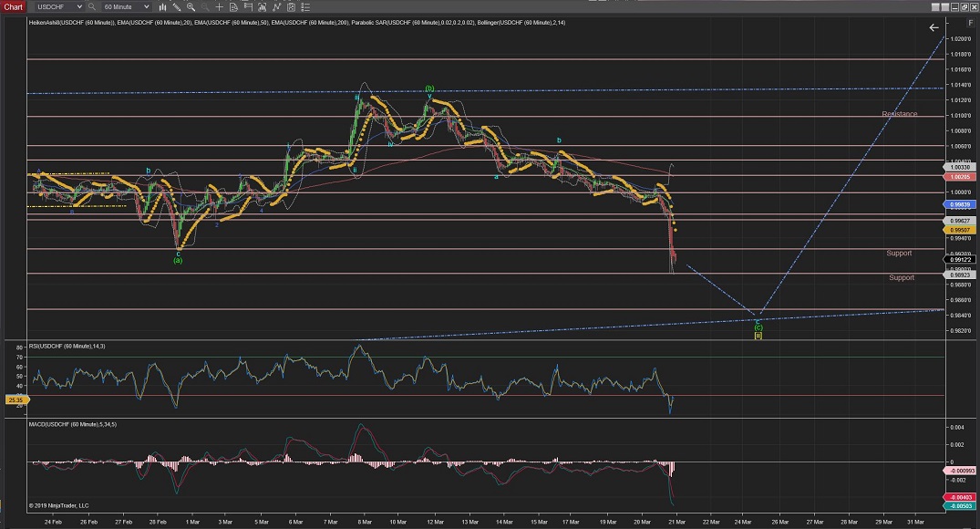This screenshot has height=529, width=980.
Task: Click the Resistance text label on chart
Action: (x=899, y=114)
